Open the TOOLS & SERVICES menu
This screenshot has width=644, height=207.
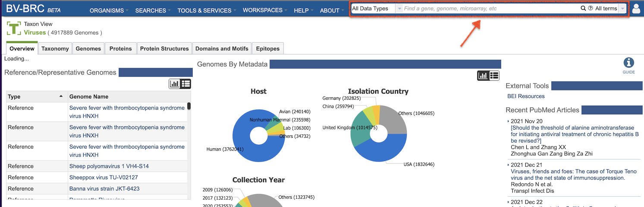pos(207,10)
